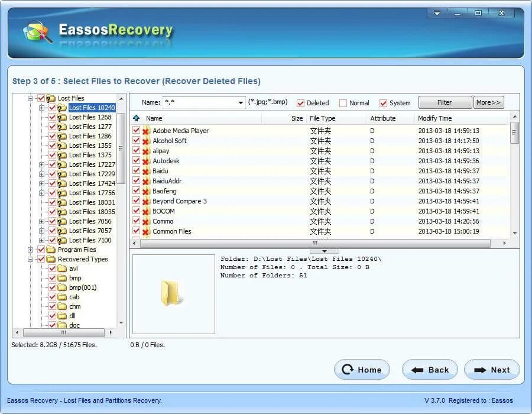Viewport: 532px width, 414px height.
Task: Click the Filter button
Action: point(445,102)
